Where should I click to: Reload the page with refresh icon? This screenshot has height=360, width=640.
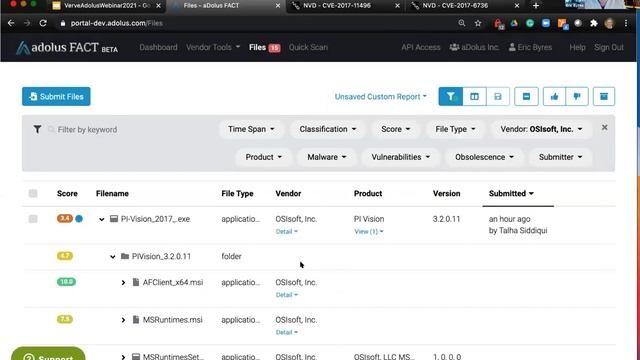pos(43,23)
